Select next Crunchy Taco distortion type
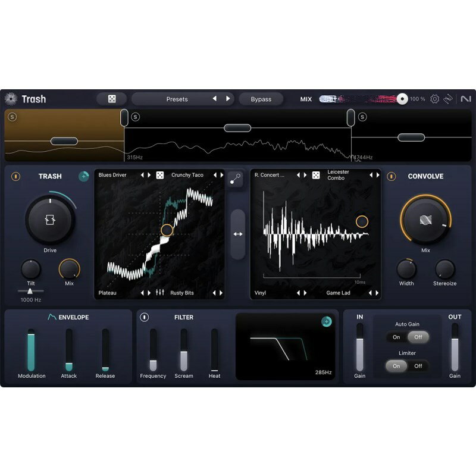 [x=221, y=175]
